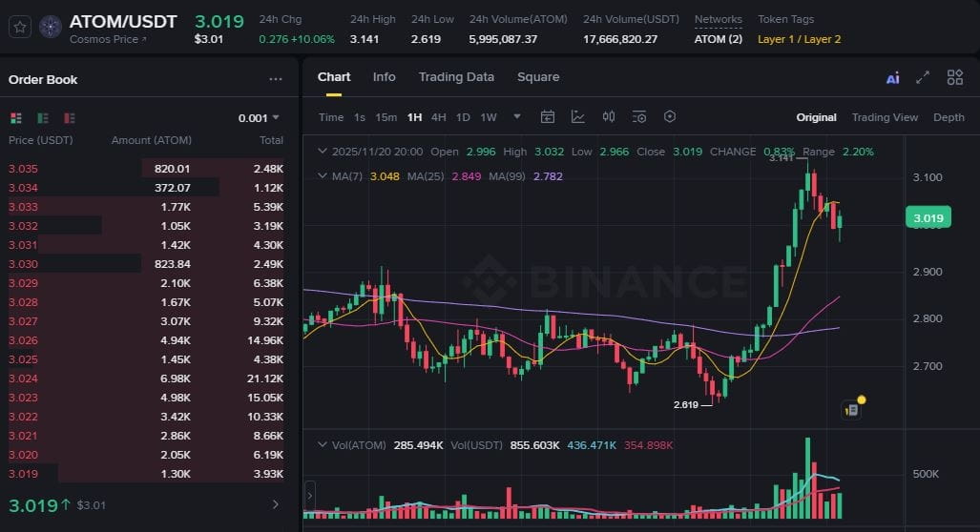Open the chart AI assistant

tap(892, 78)
